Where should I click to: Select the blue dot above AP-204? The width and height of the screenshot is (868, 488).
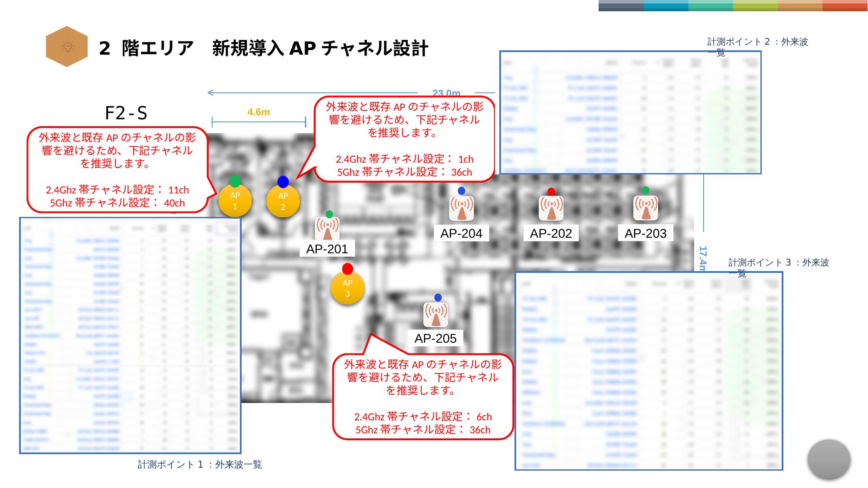462,191
